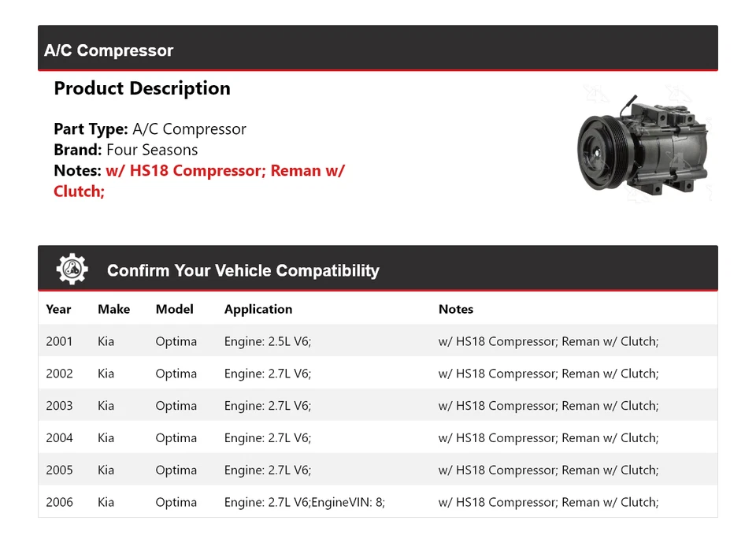The height and width of the screenshot is (543, 756).
Task: Sort by the Year column header
Action: pos(58,309)
